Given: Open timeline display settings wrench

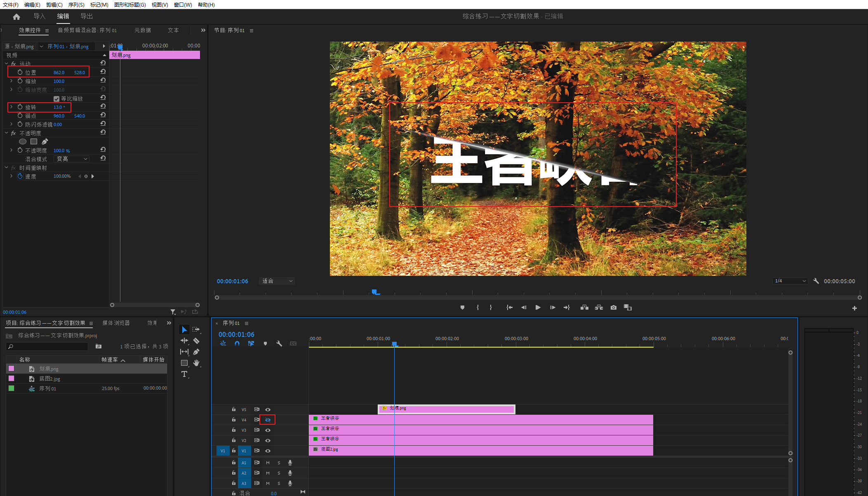Looking at the screenshot, I should click(x=279, y=343).
